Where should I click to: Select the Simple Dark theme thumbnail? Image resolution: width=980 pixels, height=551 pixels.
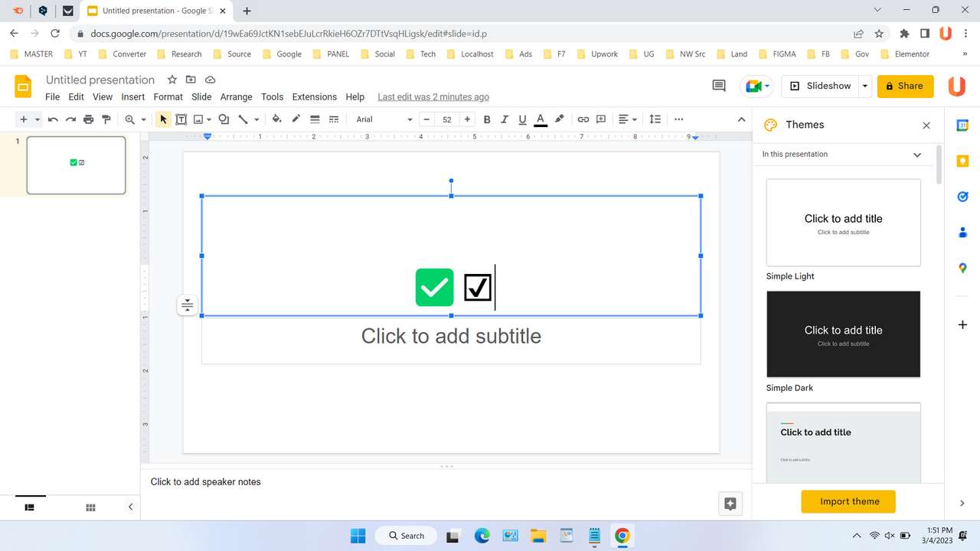[843, 334]
